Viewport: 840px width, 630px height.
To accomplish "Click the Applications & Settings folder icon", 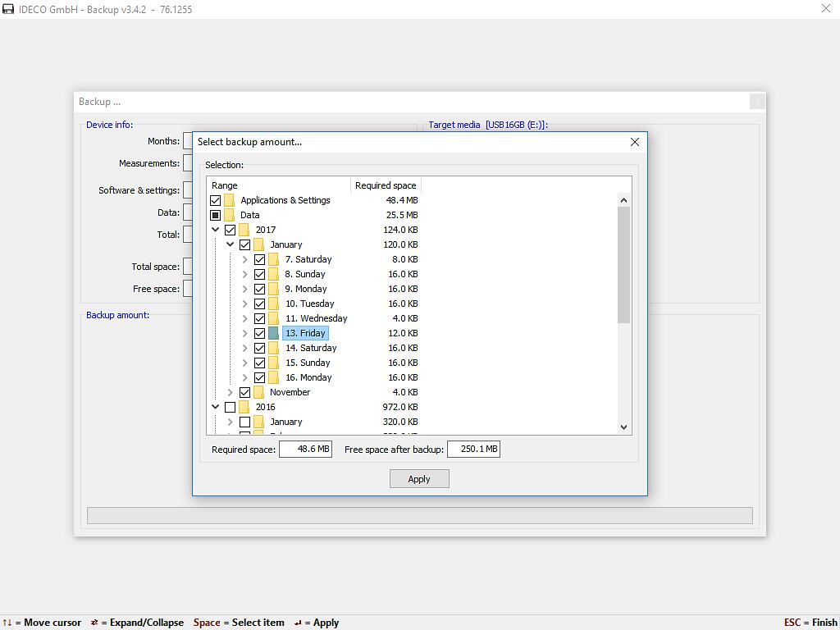I will point(230,200).
